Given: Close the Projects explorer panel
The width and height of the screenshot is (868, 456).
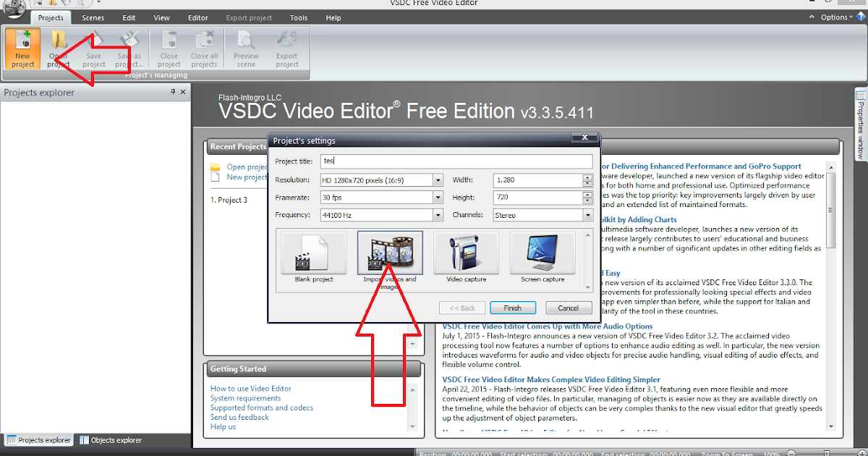Looking at the screenshot, I should point(183,92).
